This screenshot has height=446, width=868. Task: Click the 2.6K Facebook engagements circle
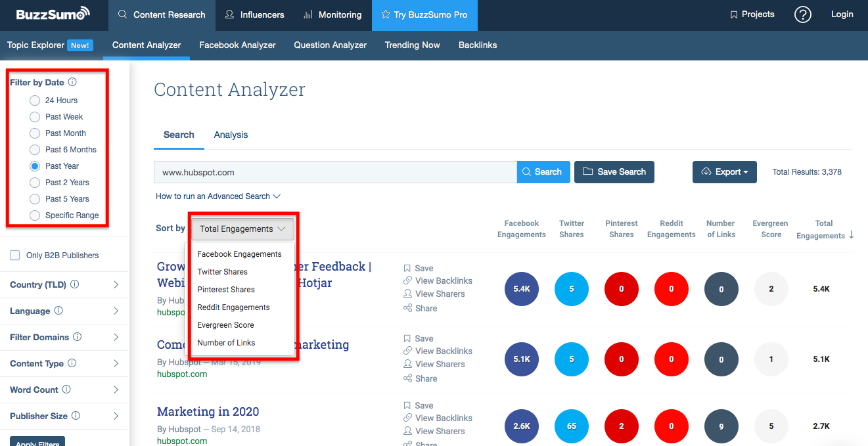pyautogui.click(x=522, y=426)
